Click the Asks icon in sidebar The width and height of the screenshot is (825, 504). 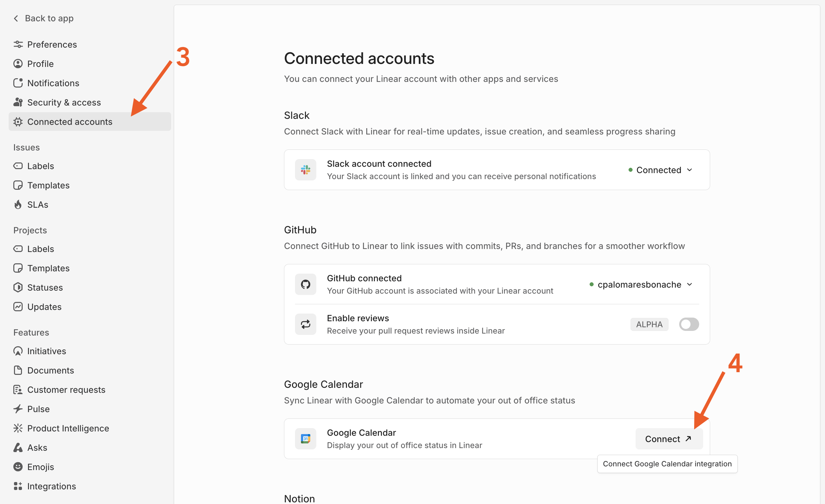click(18, 447)
